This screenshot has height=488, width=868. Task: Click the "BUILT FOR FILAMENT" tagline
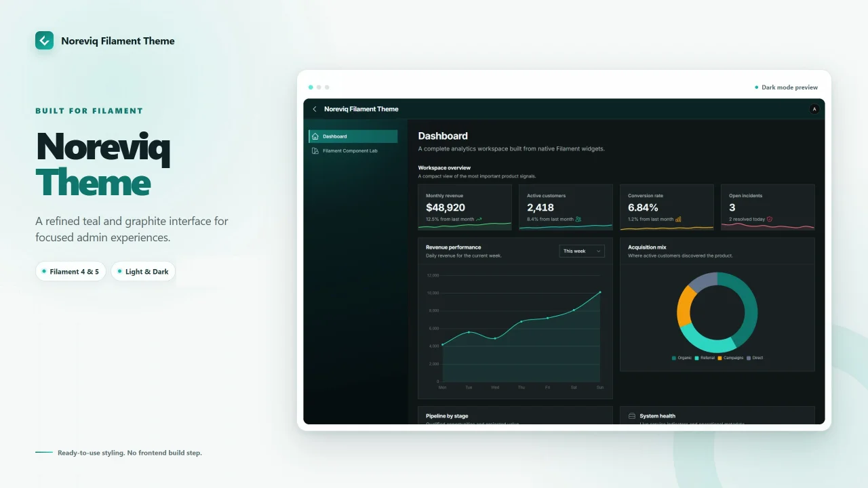click(x=90, y=110)
